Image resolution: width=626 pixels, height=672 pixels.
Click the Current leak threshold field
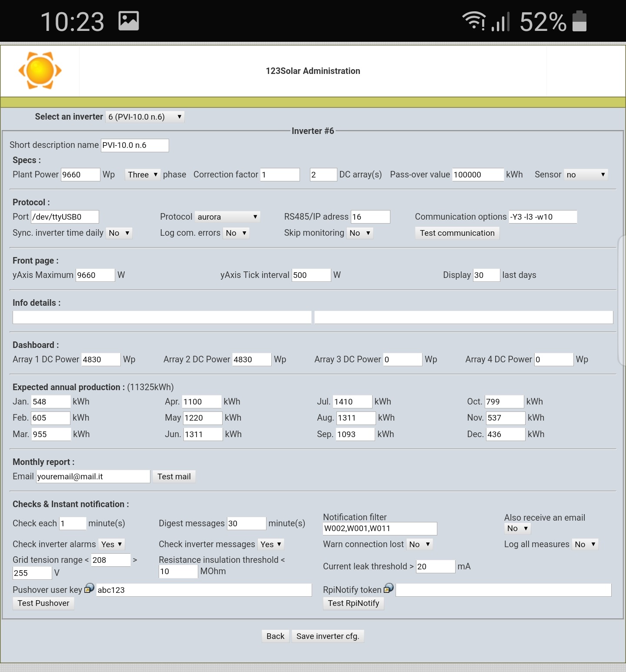pyautogui.click(x=436, y=566)
